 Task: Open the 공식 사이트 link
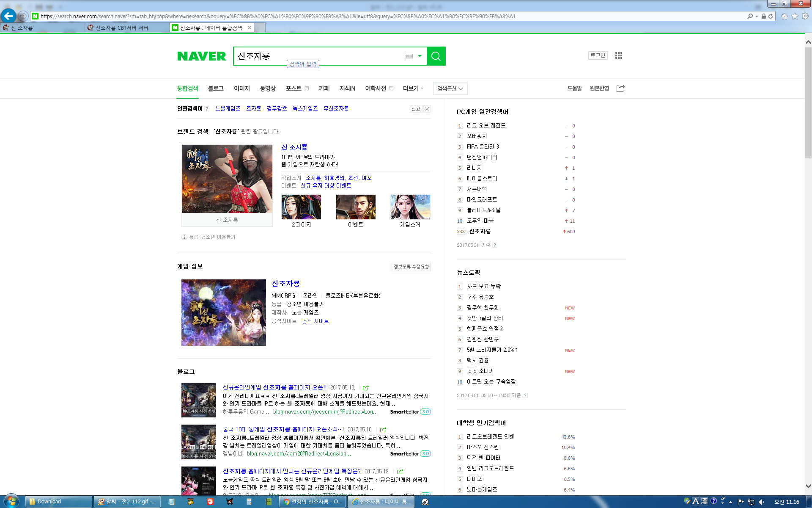[315, 321]
